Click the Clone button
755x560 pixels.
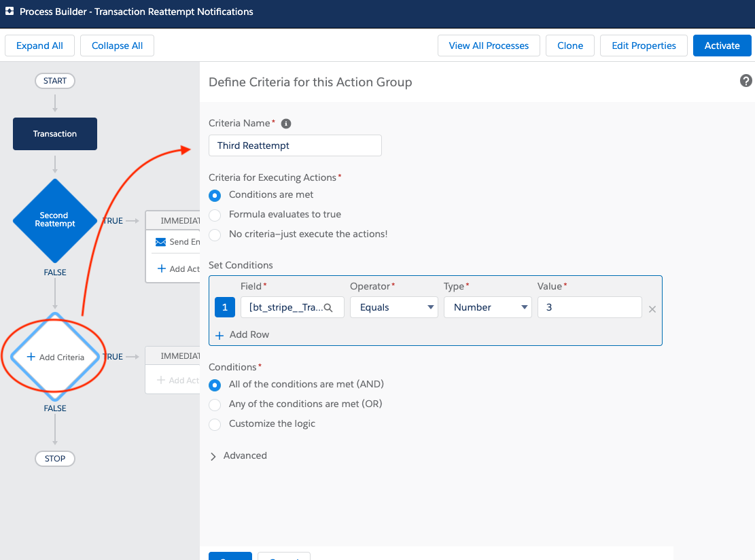pyautogui.click(x=570, y=46)
